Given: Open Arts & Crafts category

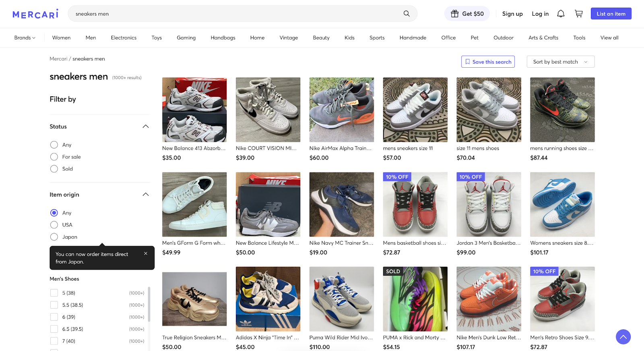Looking at the screenshot, I should (543, 38).
